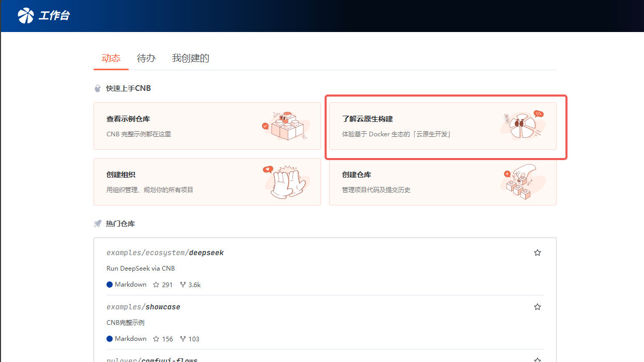Click the 'CNB 完整示例都在这里' subtitle
The width and height of the screenshot is (644, 362).
pyautogui.click(x=139, y=134)
